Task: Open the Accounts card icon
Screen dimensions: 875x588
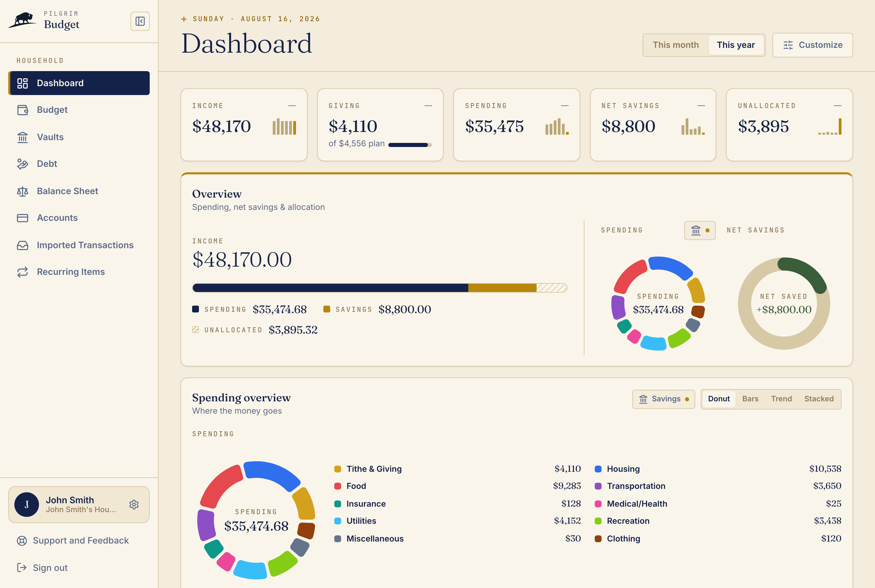Action: (x=23, y=218)
